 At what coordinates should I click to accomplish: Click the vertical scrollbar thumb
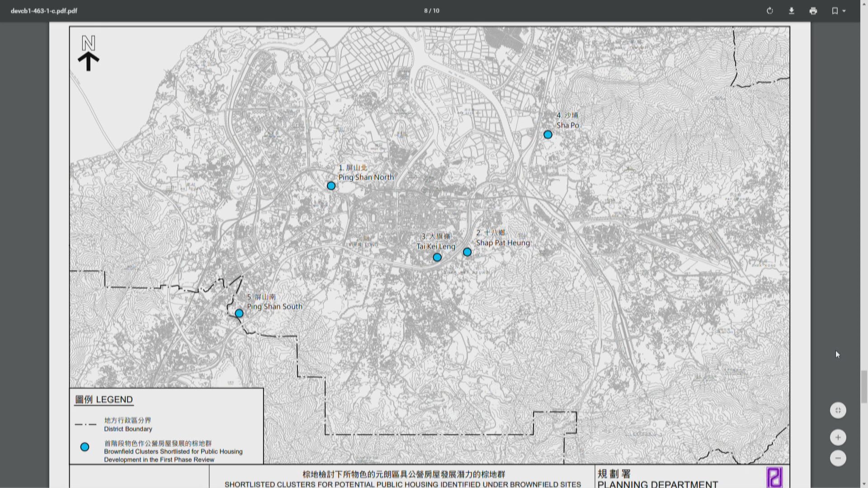(864, 386)
